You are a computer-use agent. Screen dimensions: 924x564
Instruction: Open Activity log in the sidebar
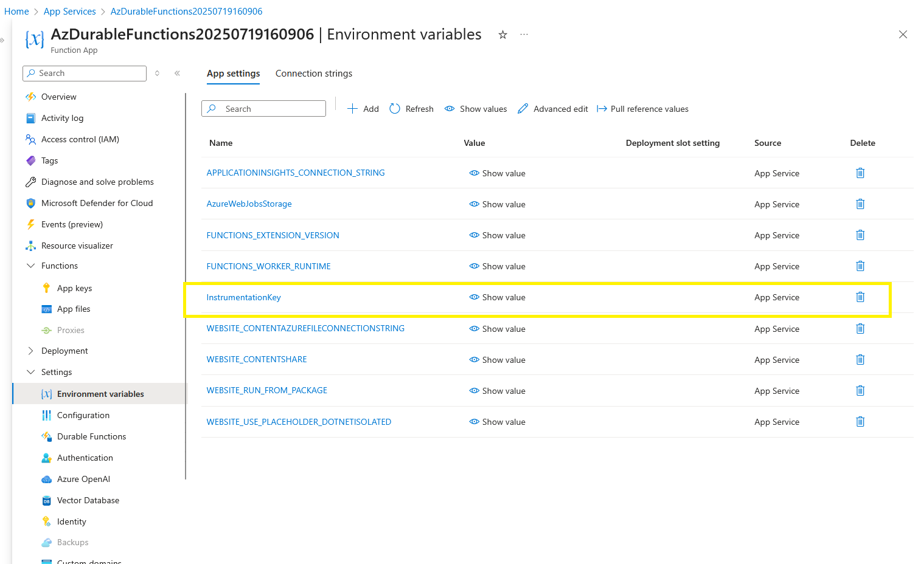pyautogui.click(x=62, y=118)
